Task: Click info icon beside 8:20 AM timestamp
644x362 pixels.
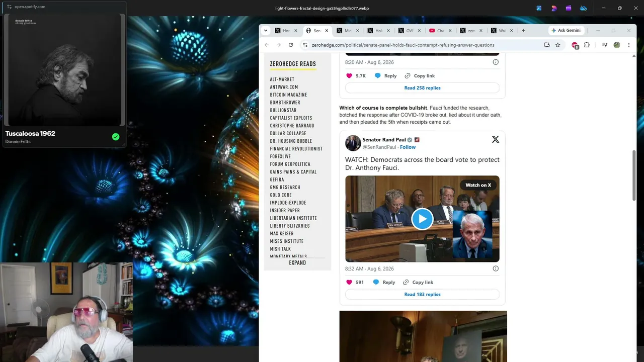Action: point(496,62)
